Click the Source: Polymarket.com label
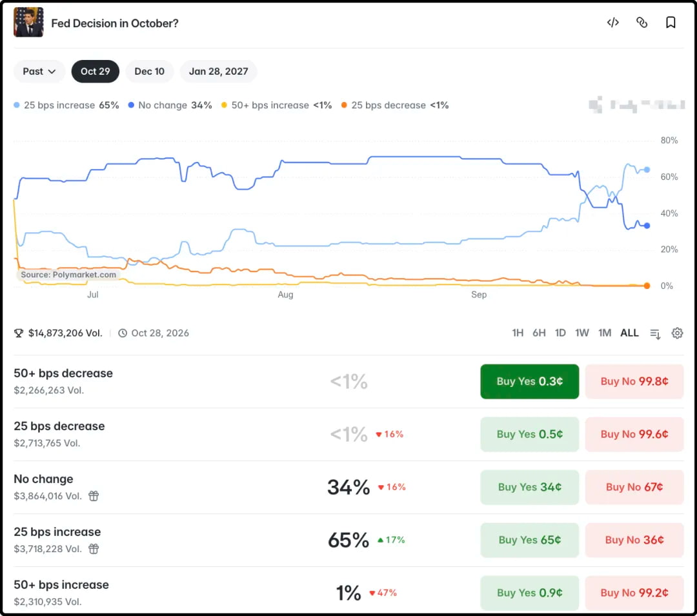 pyautogui.click(x=68, y=275)
